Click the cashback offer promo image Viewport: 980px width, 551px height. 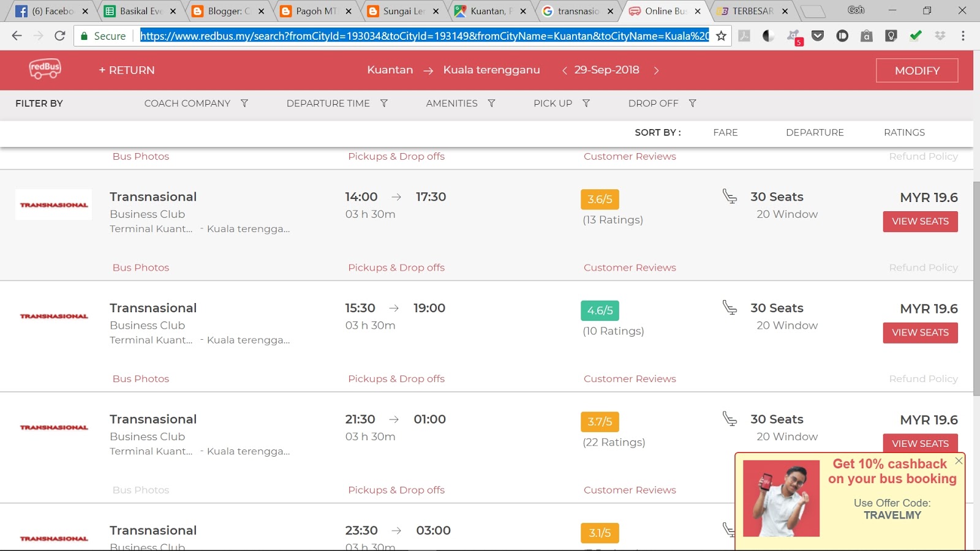[x=781, y=498]
